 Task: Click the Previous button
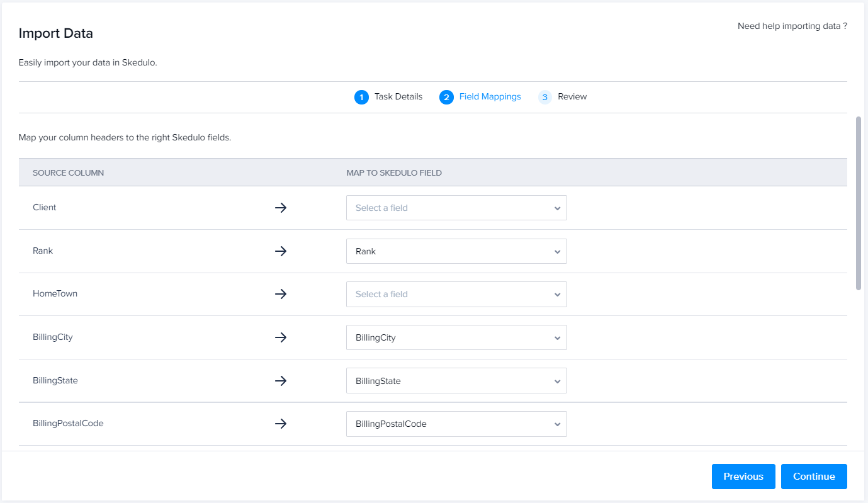(x=743, y=477)
